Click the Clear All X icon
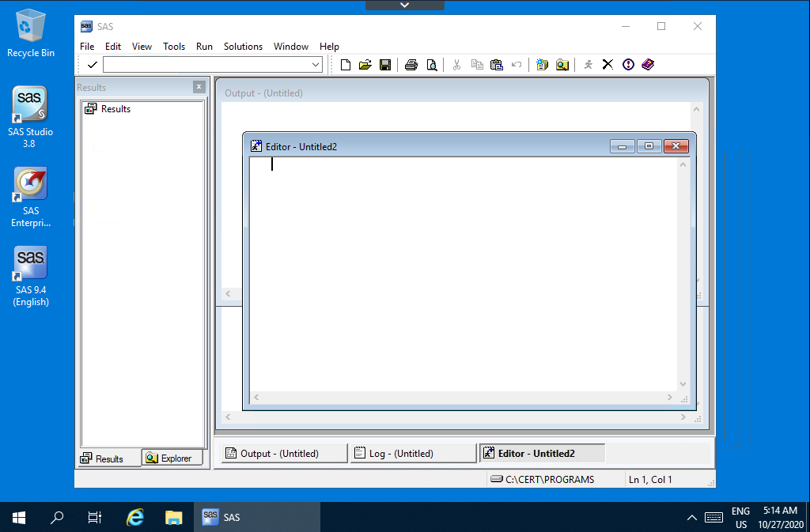Screen dimensions: 810x532 click(607, 65)
